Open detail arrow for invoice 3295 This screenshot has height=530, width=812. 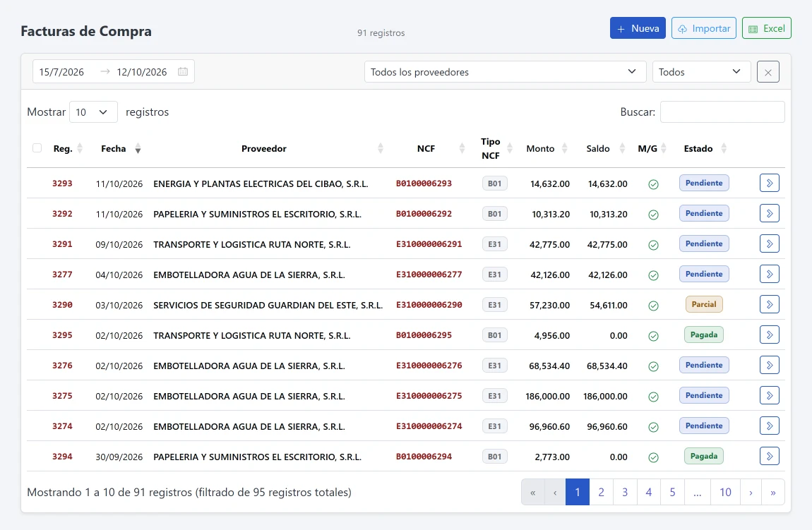click(x=770, y=335)
